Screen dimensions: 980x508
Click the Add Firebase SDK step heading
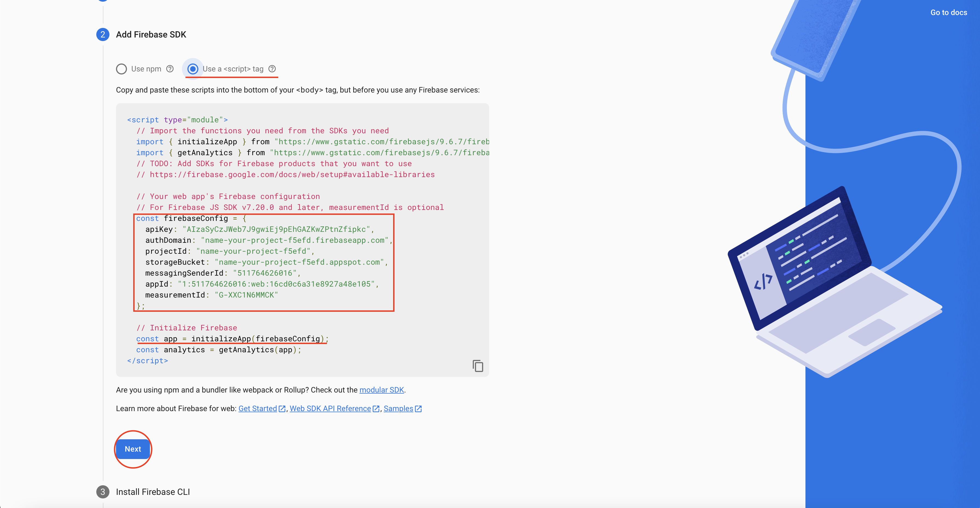pos(151,35)
